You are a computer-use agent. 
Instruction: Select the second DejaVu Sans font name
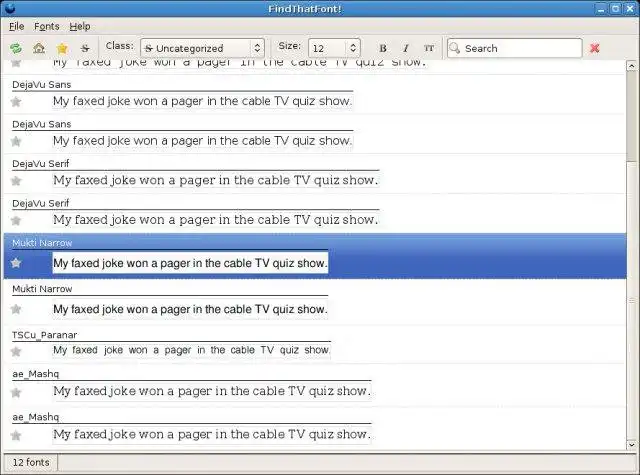tap(42, 124)
